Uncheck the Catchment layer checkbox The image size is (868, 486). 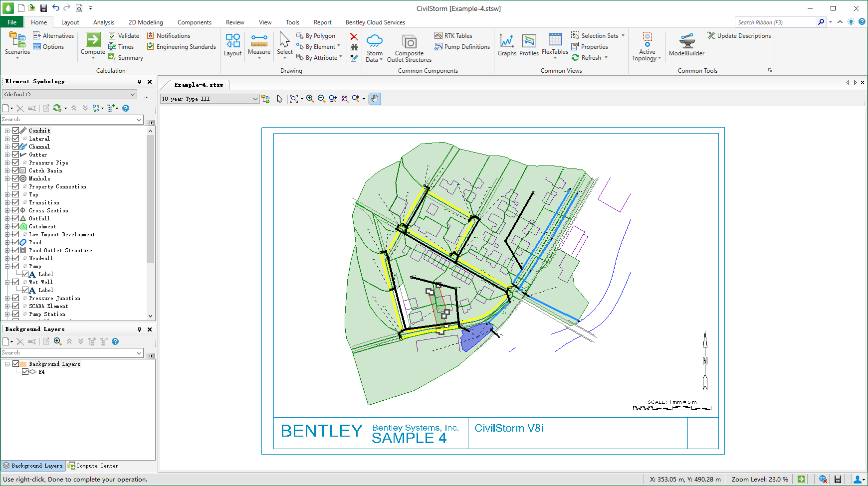click(x=15, y=226)
